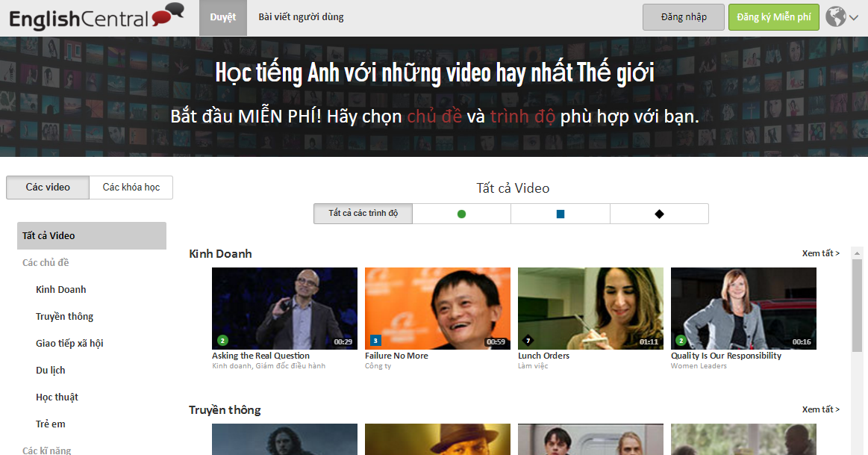Open 'Quality Is Our Responsibility' video thumbnail

[743, 308]
